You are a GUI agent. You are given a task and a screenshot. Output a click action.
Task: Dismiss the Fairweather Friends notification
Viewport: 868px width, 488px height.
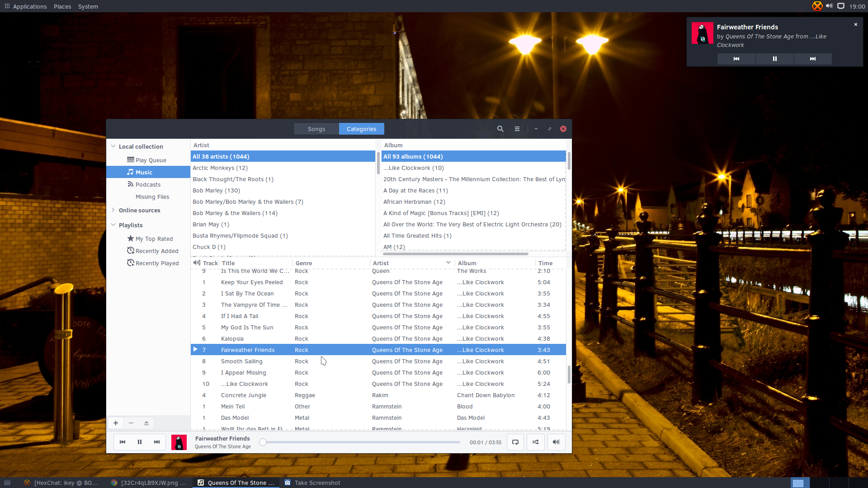tap(856, 24)
